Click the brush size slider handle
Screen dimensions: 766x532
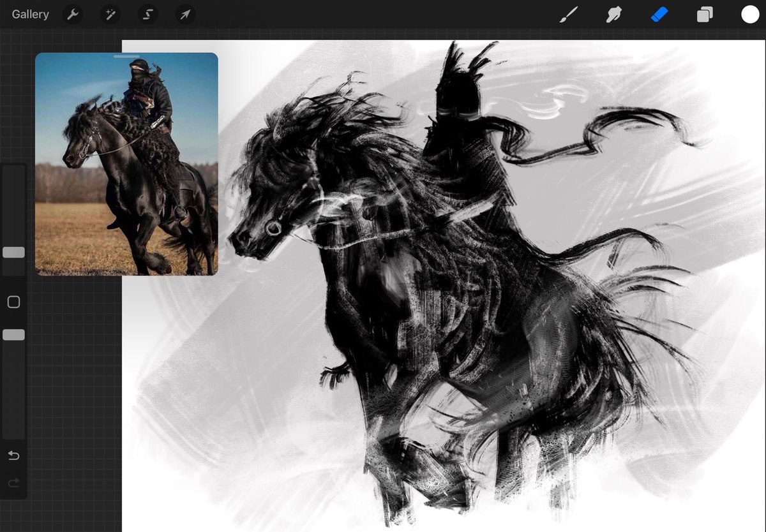(13, 253)
